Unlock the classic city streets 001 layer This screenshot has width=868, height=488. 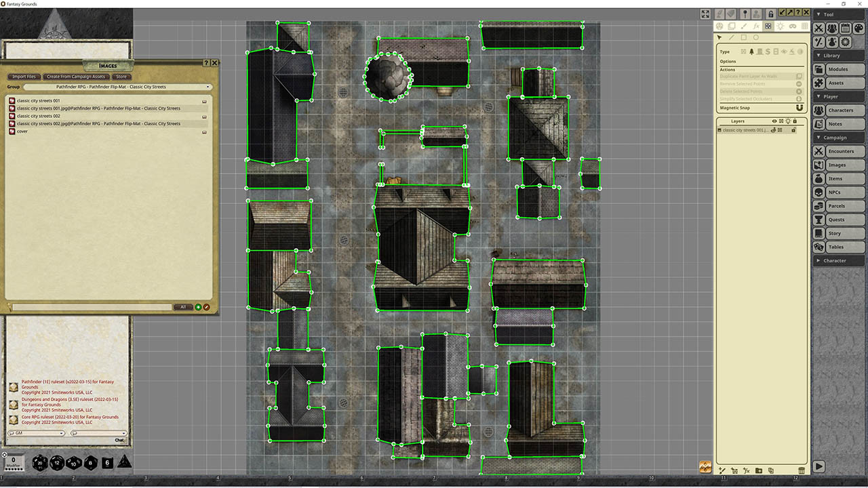point(793,129)
